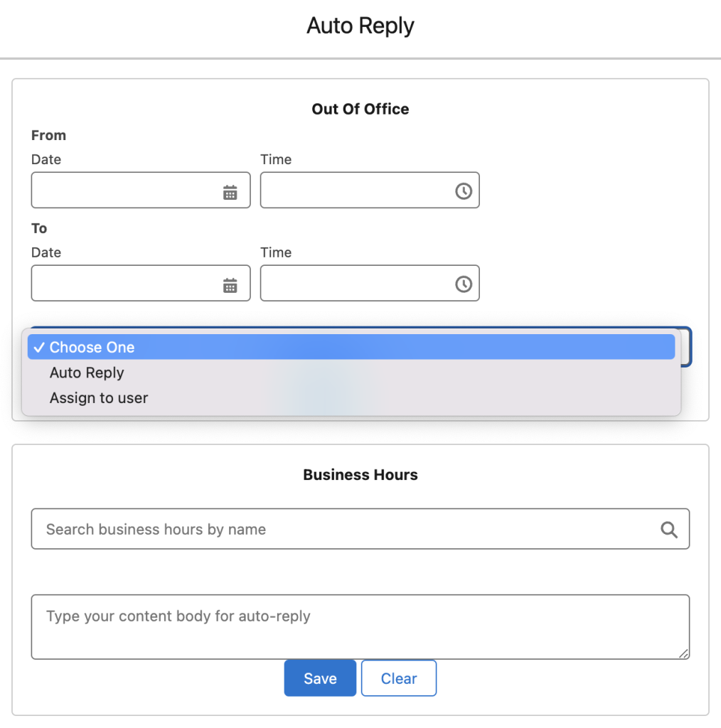The height and width of the screenshot is (728, 721).
Task: Open the From date calendar picker icon
Action: point(230,192)
